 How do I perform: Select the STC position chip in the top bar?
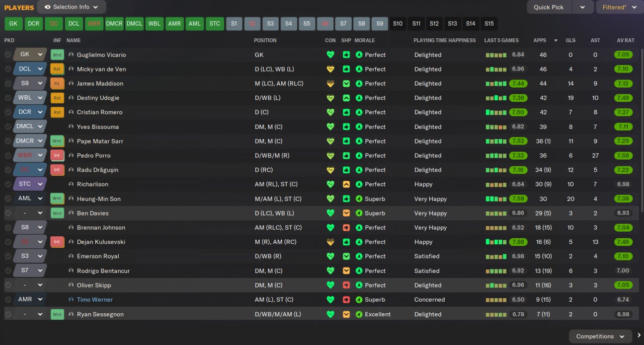tap(215, 24)
